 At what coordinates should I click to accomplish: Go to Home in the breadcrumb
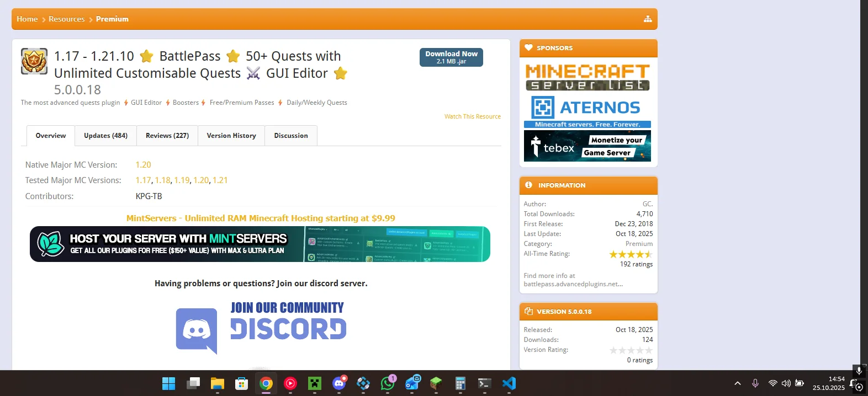click(x=27, y=19)
